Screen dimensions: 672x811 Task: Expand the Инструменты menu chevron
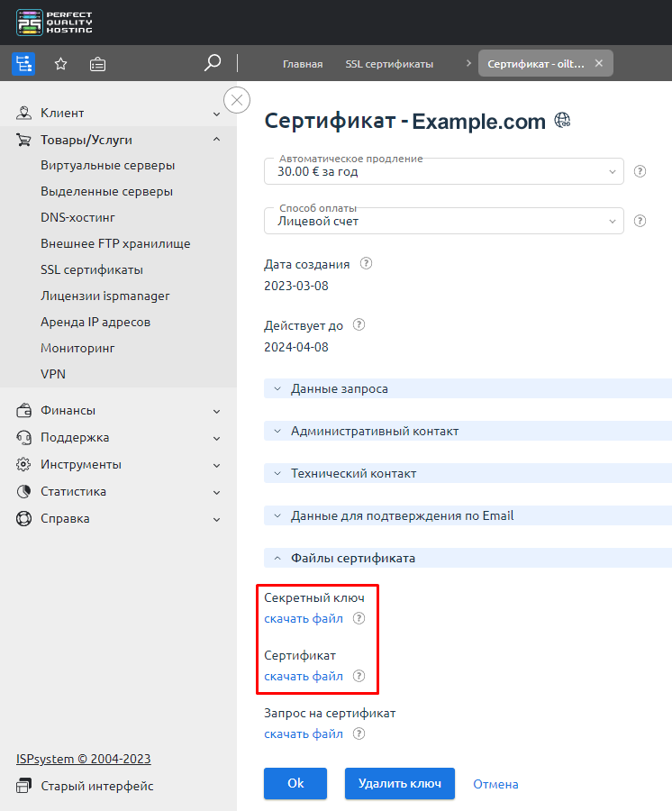point(216,466)
